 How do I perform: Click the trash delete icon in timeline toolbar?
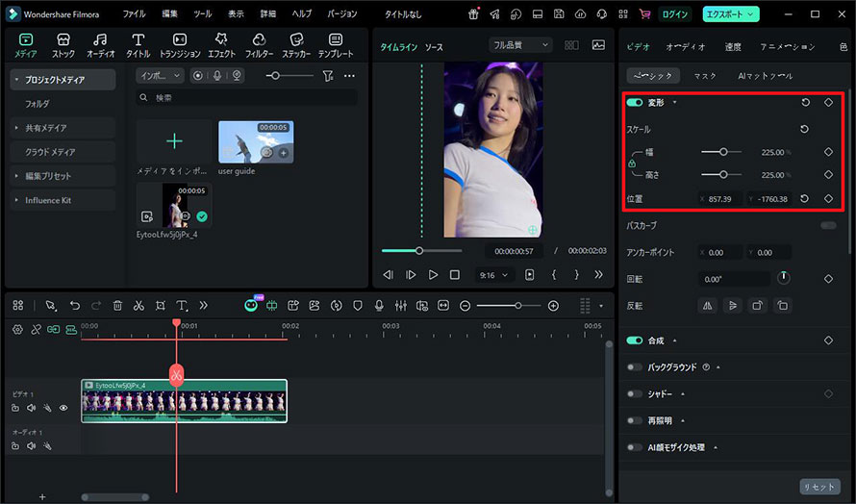(x=117, y=305)
